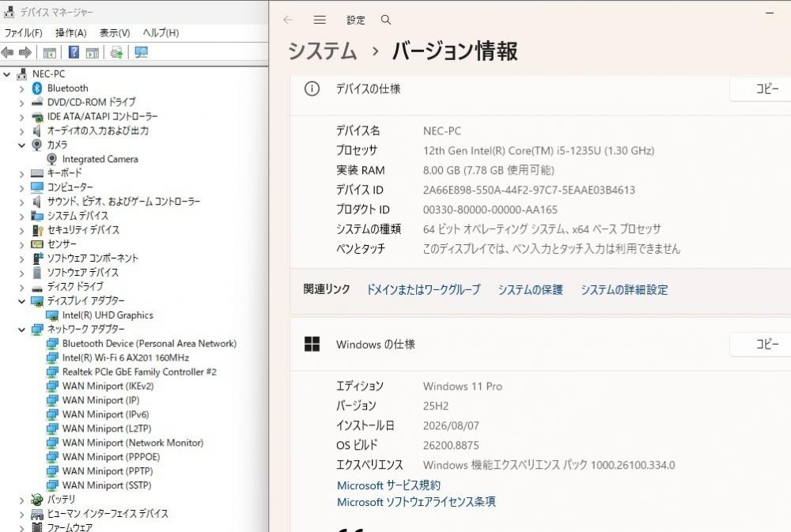
Task: Select WAN Miniport (IPv6)
Action: point(105,414)
